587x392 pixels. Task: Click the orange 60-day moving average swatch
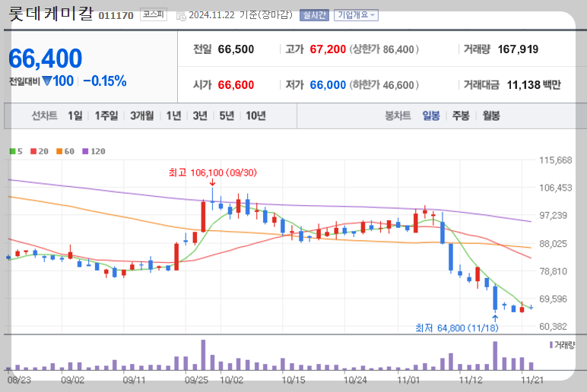(x=59, y=151)
